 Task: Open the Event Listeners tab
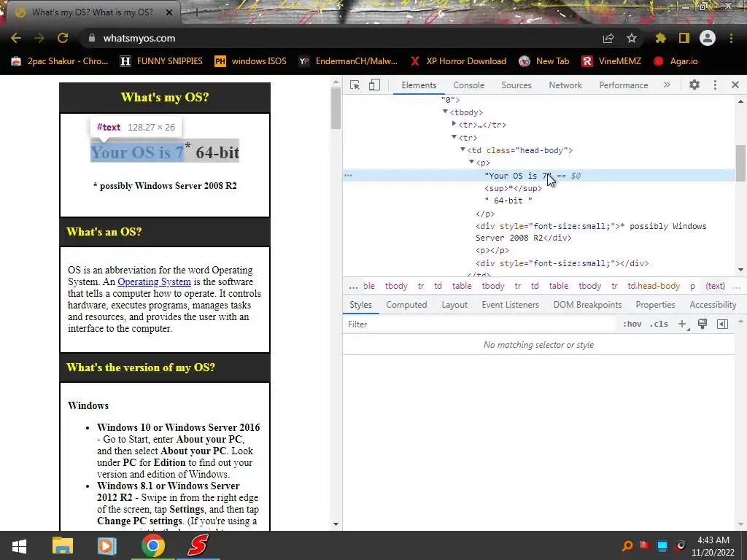click(x=510, y=305)
